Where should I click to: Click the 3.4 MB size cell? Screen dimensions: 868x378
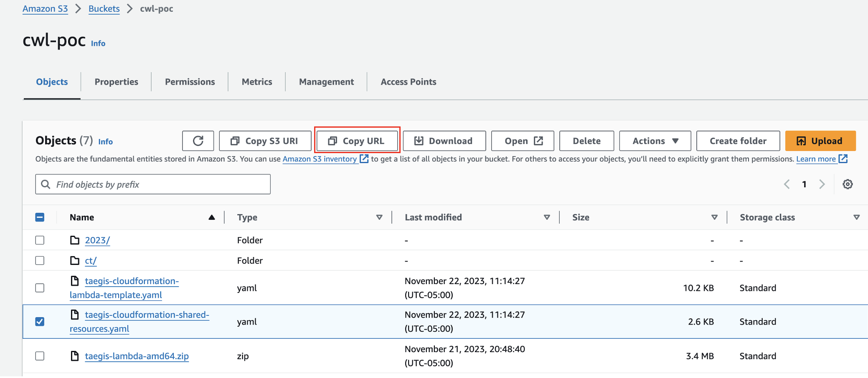click(700, 356)
